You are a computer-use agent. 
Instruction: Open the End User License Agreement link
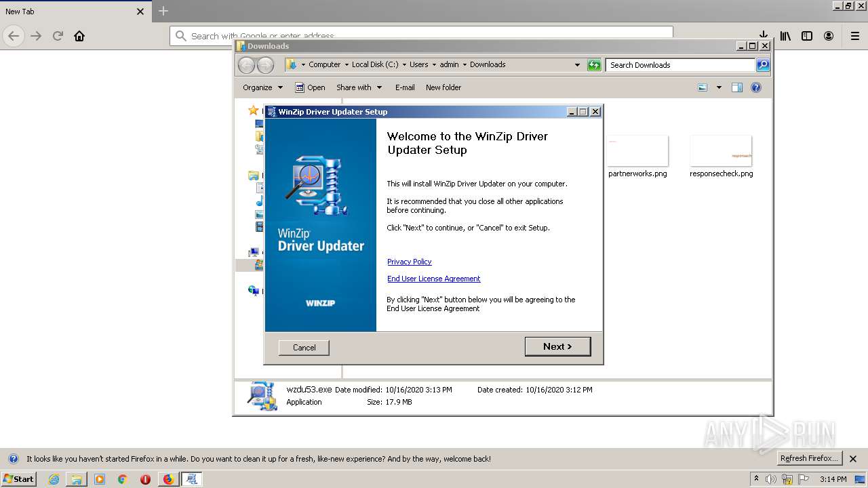433,279
